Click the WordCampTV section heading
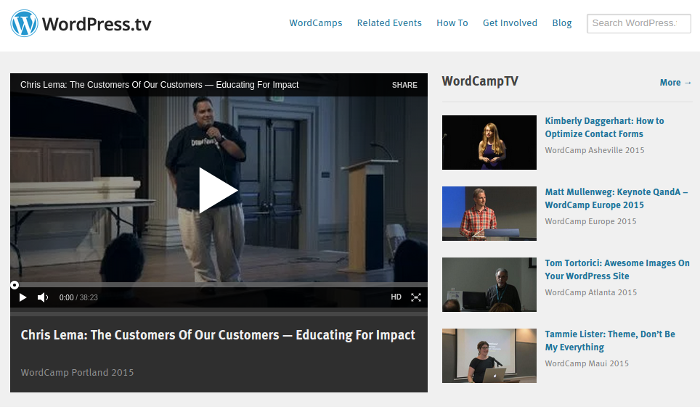Viewport: 700px width, 412px height. [480, 81]
